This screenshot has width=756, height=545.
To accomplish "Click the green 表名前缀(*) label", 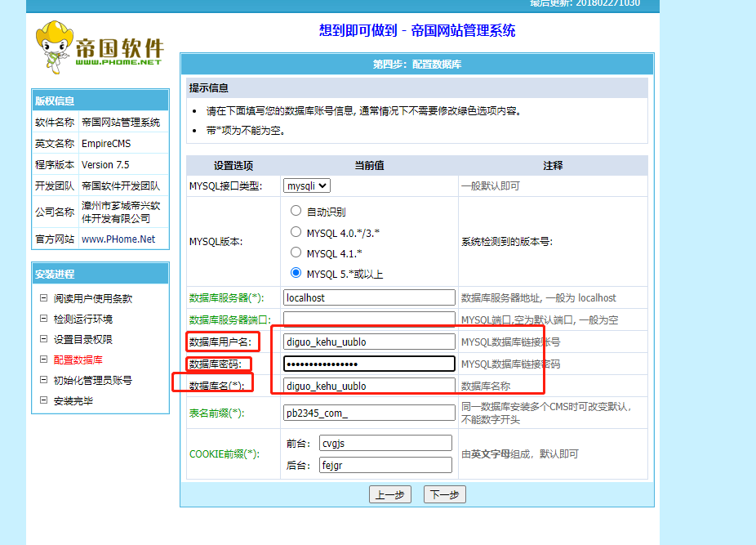I will pyautogui.click(x=217, y=413).
